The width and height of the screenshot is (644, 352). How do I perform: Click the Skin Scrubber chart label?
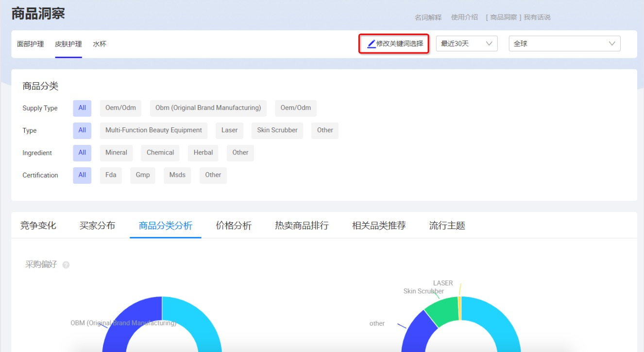point(424,291)
